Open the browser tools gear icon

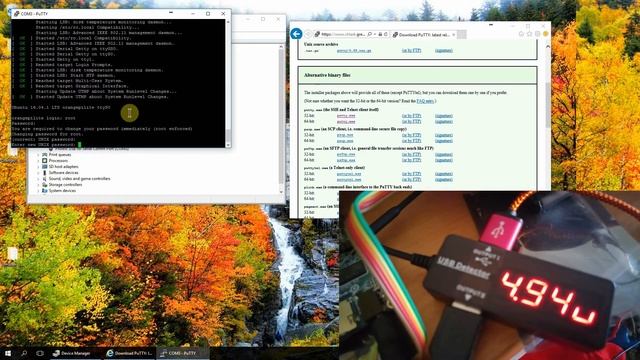point(538,34)
